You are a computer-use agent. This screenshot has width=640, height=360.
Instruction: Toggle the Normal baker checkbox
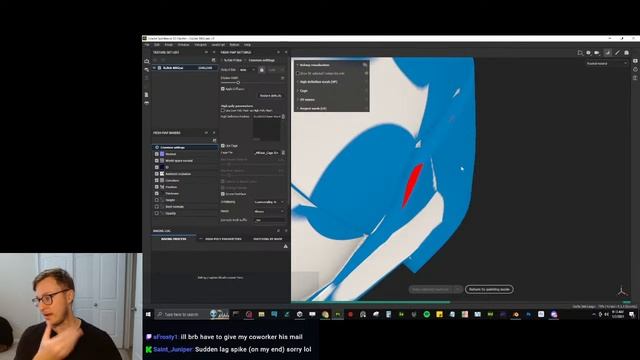[156, 154]
